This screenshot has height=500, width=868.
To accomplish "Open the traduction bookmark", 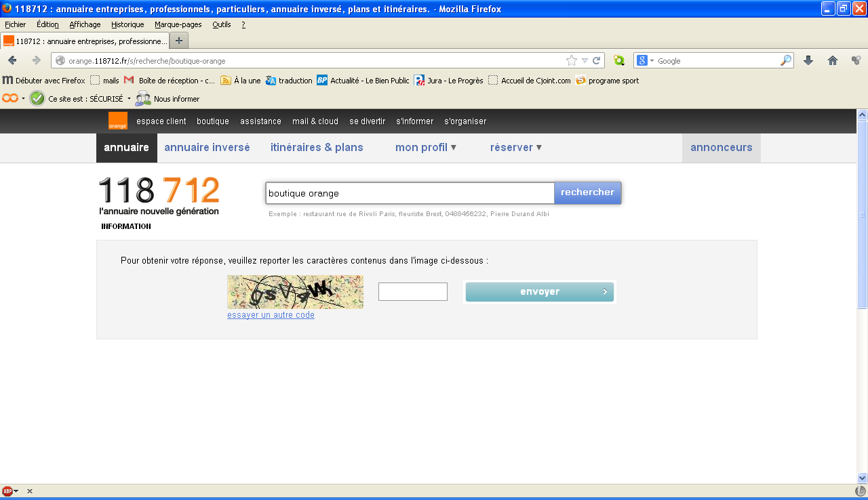I will [x=289, y=80].
